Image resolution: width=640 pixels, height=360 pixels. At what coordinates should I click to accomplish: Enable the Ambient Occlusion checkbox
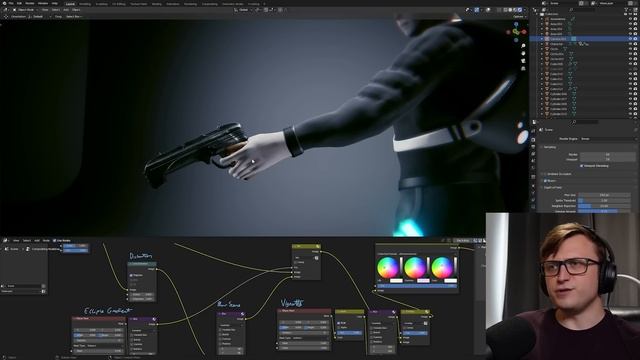545,174
